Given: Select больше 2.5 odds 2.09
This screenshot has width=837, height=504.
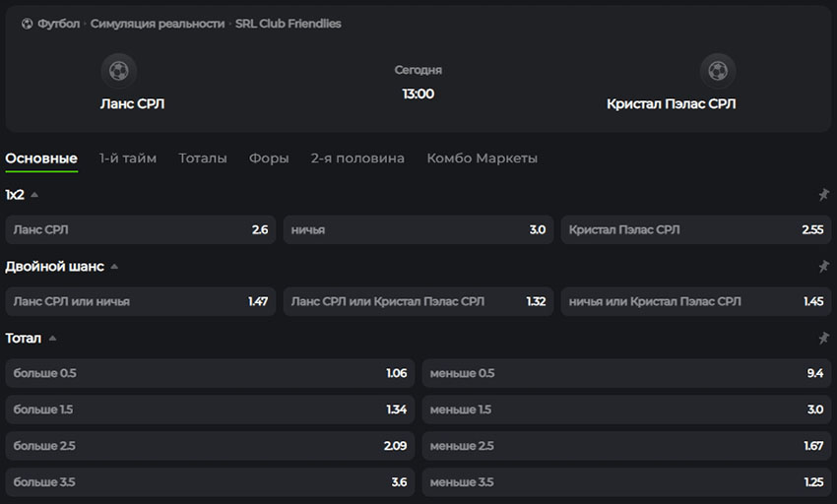Looking at the screenshot, I should 210,446.
